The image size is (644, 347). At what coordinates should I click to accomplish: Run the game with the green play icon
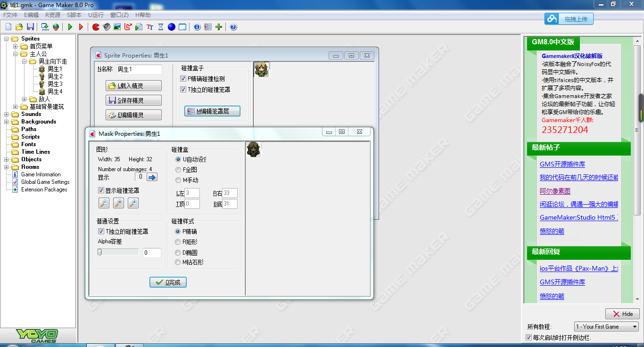point(70,27)
